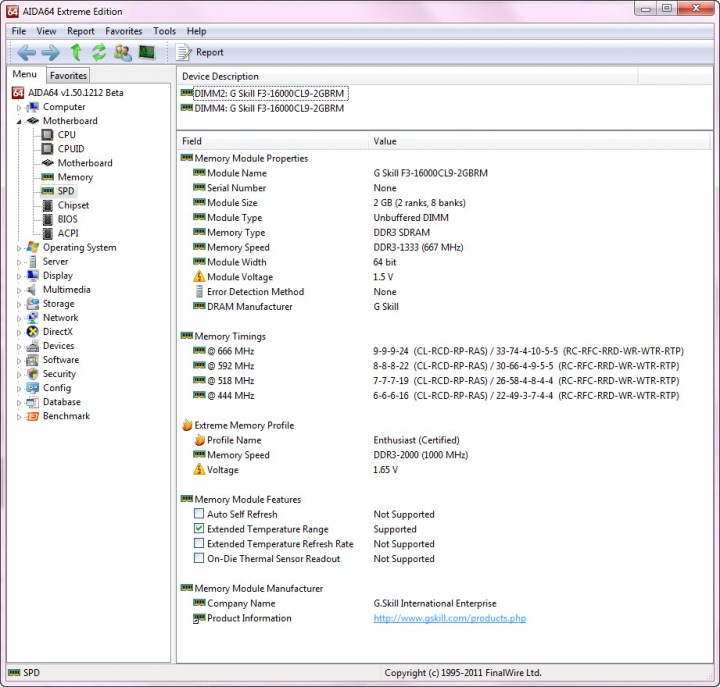This screenshot has height=687, width=720.
Task: Open the Tools menu
Action: (164, 31)
